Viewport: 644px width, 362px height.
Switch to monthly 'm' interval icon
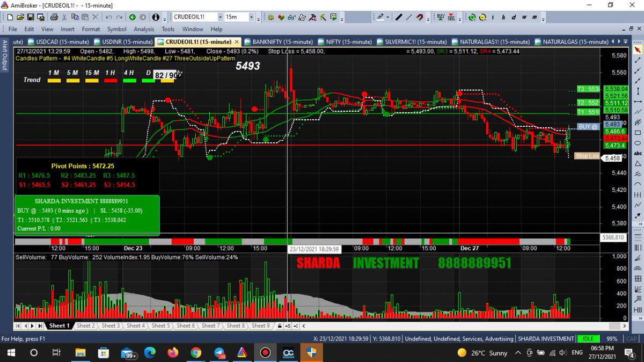coord(535,17)
